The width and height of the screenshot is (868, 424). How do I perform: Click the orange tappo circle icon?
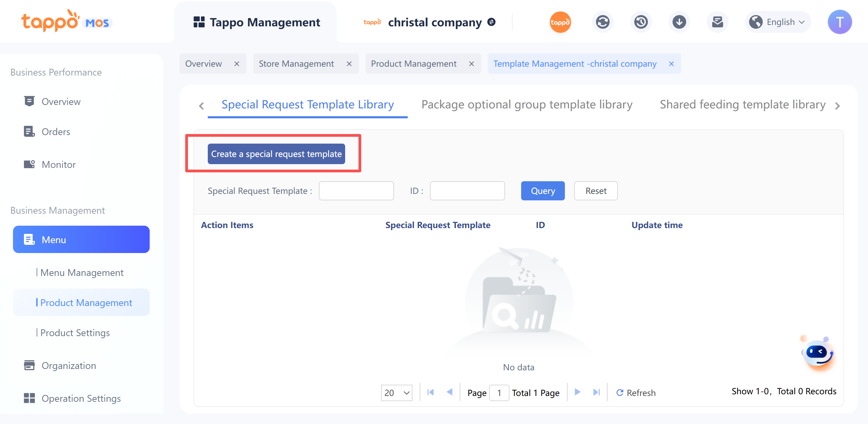(x=560, y=22)
